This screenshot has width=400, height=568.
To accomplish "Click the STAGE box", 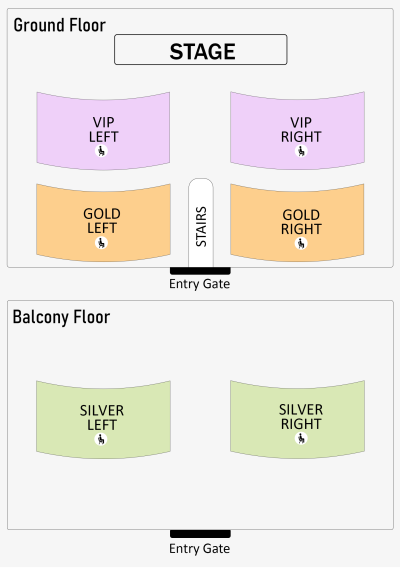I will 201,50.
